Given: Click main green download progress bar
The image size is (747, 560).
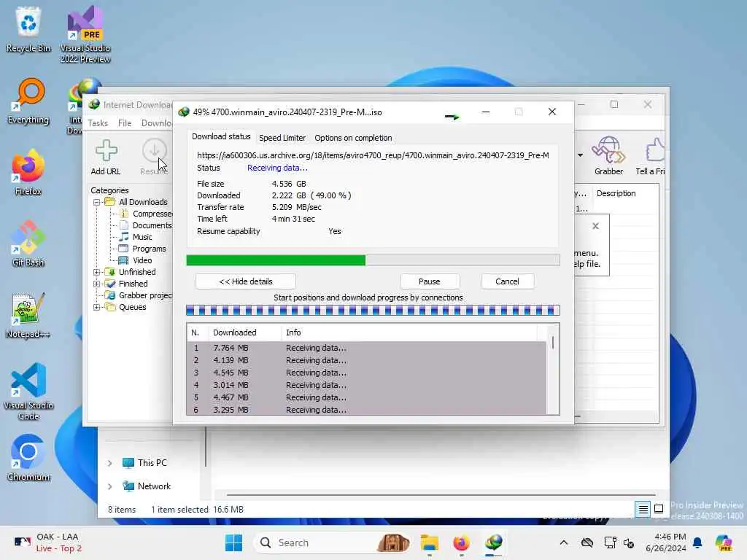Looking at the screenshot, I should click(x=373, y=260).
